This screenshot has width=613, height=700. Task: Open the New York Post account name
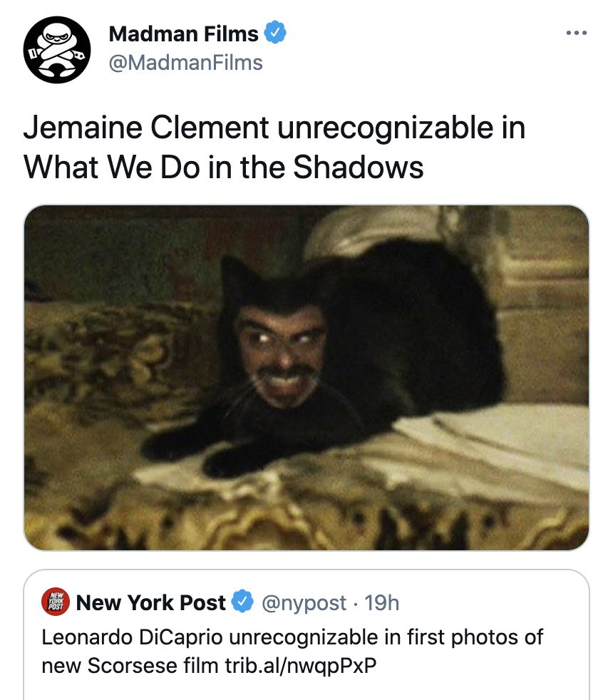tap(151, 602)
